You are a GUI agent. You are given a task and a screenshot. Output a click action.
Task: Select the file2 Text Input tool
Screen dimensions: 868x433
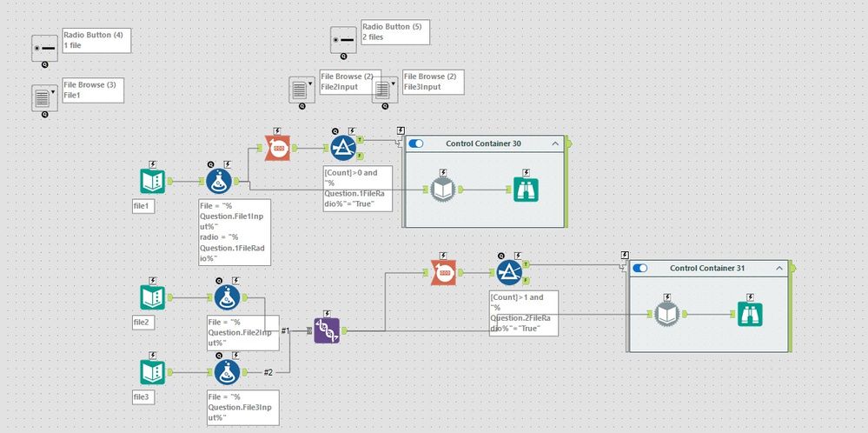(152, 297)
